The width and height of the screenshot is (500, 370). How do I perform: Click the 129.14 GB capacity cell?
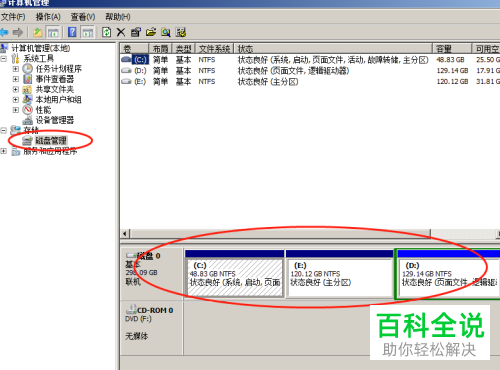coord(452,71)
